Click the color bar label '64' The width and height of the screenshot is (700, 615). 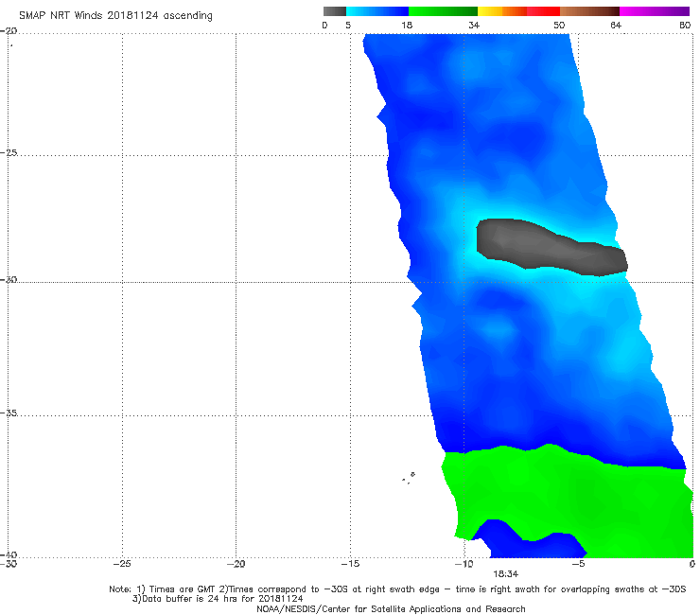pos(616,26)
